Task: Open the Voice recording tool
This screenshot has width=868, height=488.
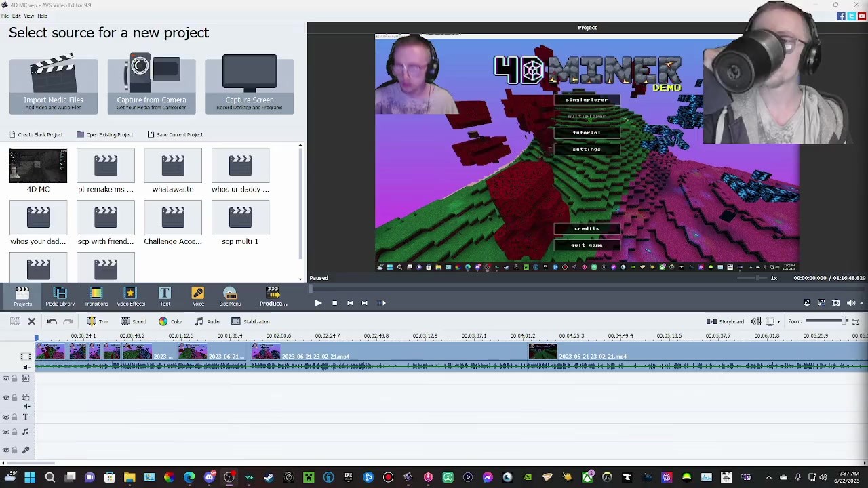Action: click(198, 297)
